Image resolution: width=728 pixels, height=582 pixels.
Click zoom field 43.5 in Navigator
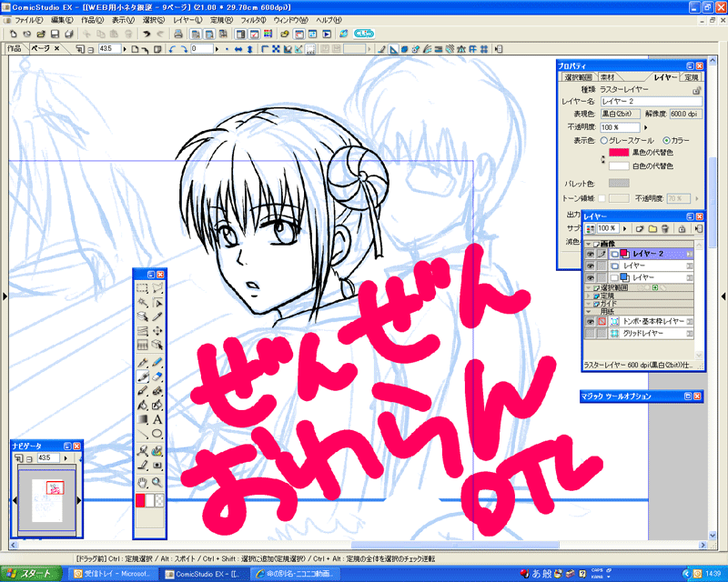(48, 458)
